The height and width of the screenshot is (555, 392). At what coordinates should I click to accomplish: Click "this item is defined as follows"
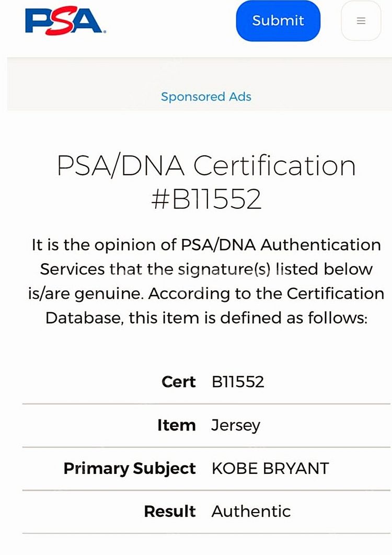pyautogui.click(x=248, y=318)
